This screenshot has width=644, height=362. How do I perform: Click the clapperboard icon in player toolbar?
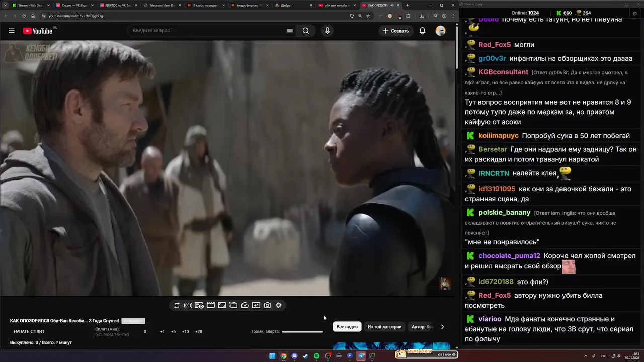pyautogui.click(x=211, y=305)
